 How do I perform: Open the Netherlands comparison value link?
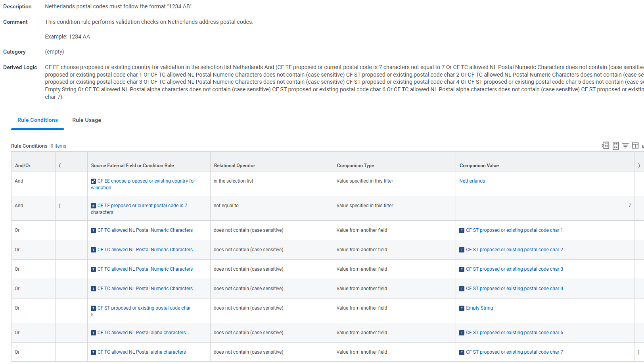[472, 181]
